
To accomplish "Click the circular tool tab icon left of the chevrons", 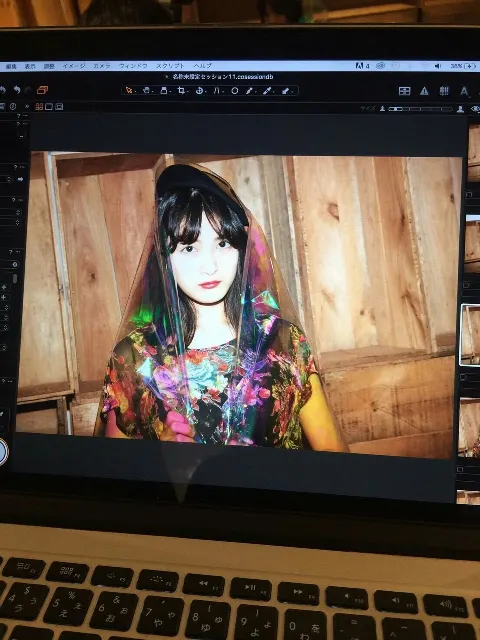I will click(13, 106).
